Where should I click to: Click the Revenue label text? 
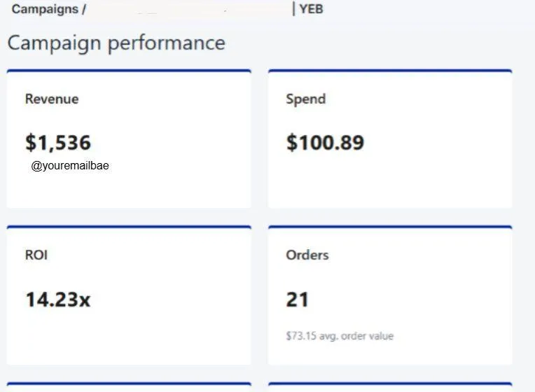[x=52, y=99]
